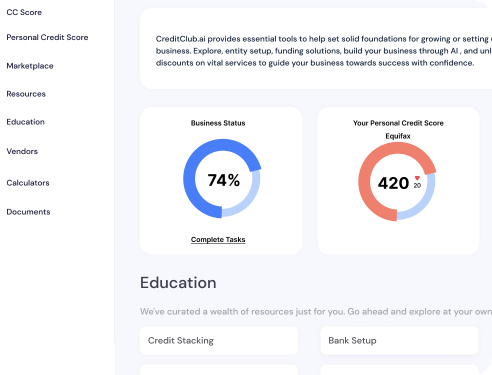Image resolution: width=492 pixels, height=375 pixels.
Task: Open the Credit Stacking education card
Action: click(x=219, y=341)
